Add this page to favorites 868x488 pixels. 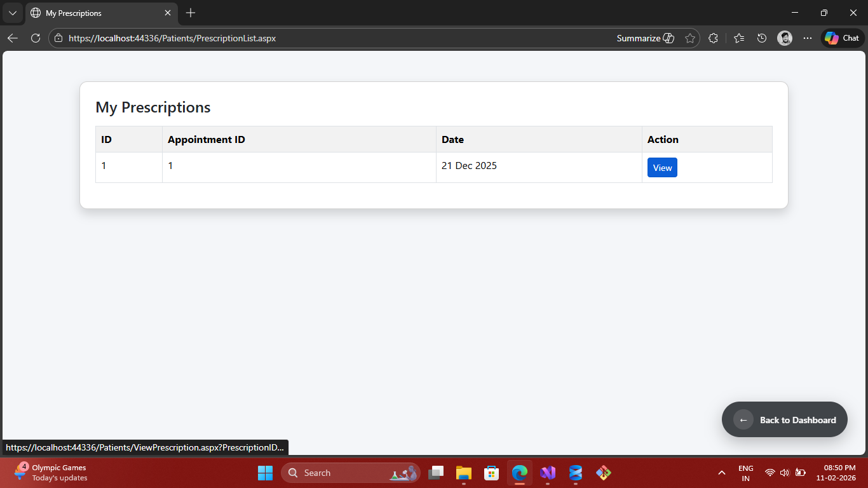point(690,38)
